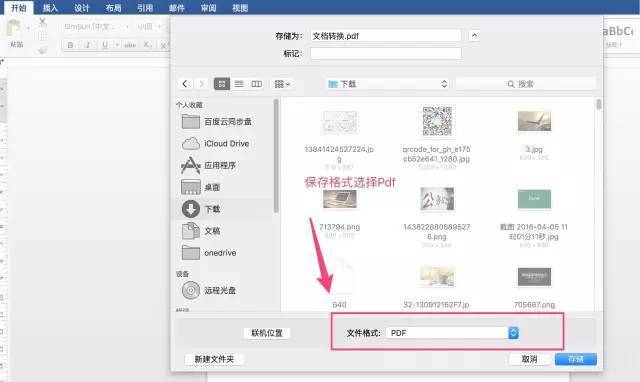Select the 13841424527224.jpg thumbnail
This screenshot has height=382, width=640.
[x=340, y=122]
